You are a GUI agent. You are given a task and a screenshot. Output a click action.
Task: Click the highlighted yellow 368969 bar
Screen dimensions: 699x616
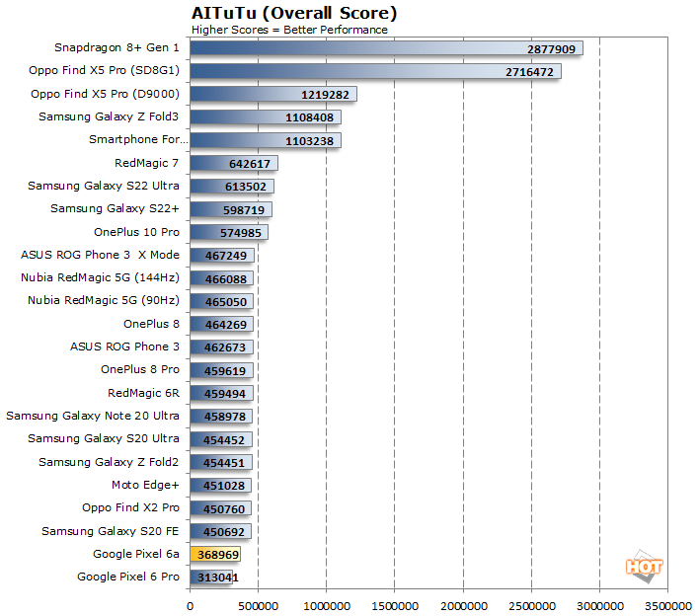(215, 555)
